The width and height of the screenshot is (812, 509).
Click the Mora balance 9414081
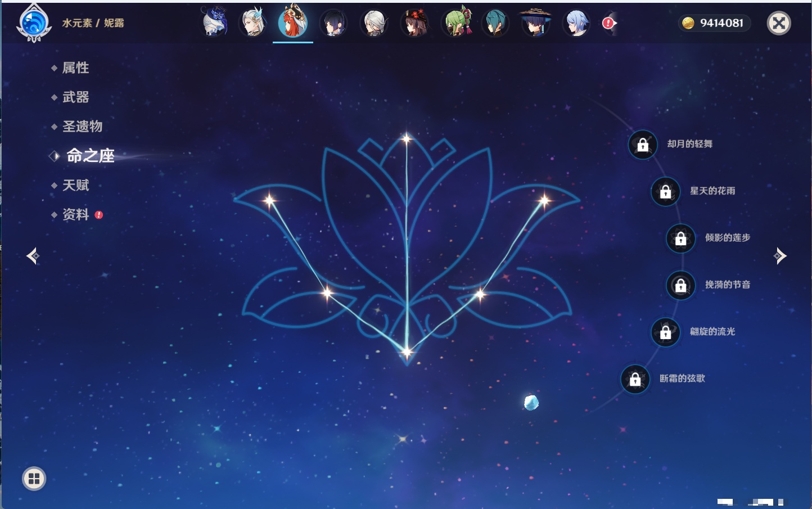click(x=714, y=23)
